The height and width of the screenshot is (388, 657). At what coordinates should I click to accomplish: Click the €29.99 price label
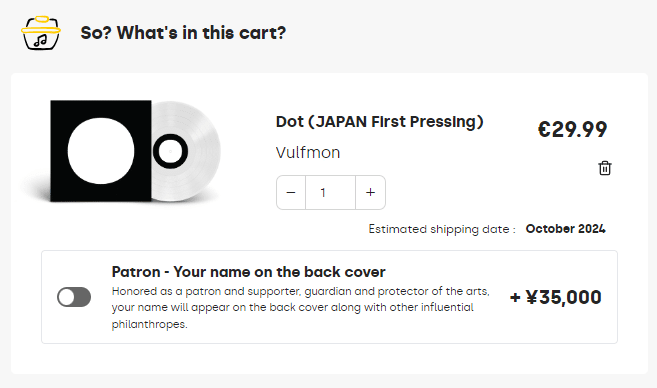(572, 129)
